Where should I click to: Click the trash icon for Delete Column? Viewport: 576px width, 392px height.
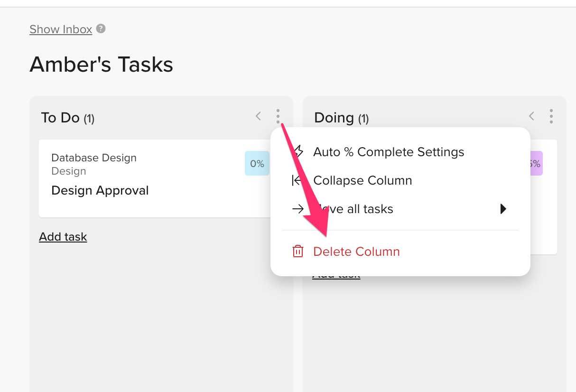(297, 252)
